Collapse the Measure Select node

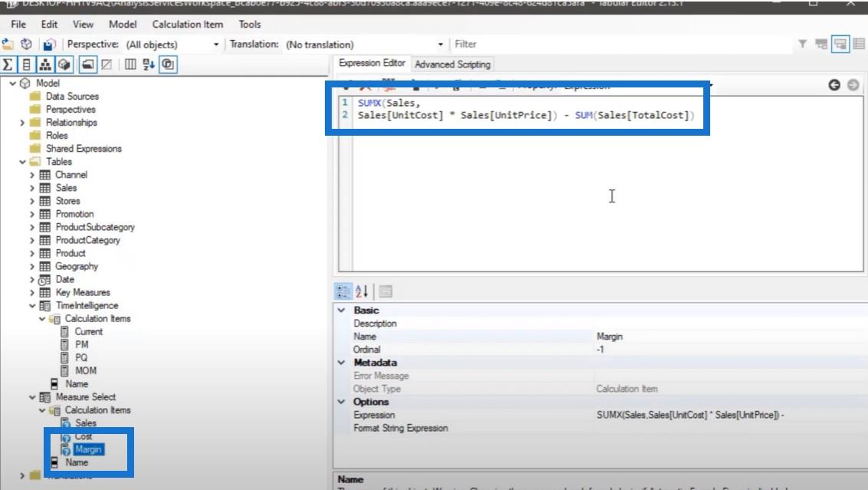[x=31, y=397]
